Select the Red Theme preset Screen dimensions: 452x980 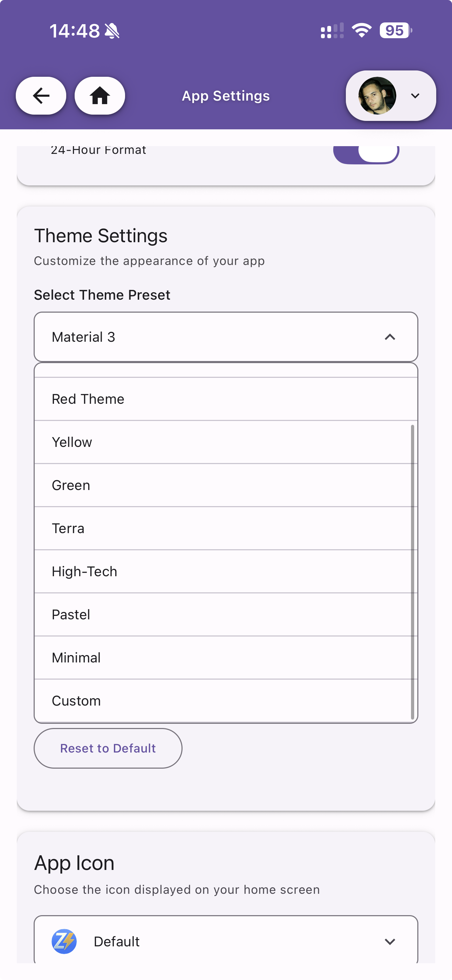click(x=225, y=399)
